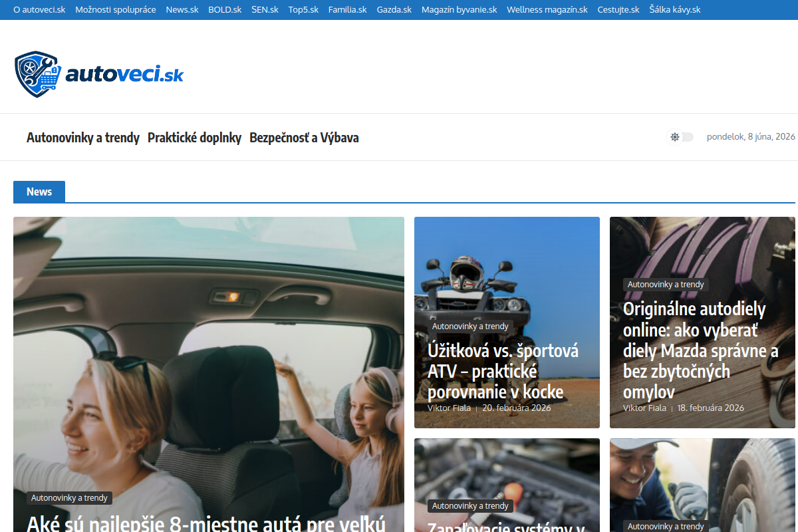This screenshot has width=798, height=532.
Task: Open Bezpečnosť a Výbava menu
Action: click(x=304, y=138)
